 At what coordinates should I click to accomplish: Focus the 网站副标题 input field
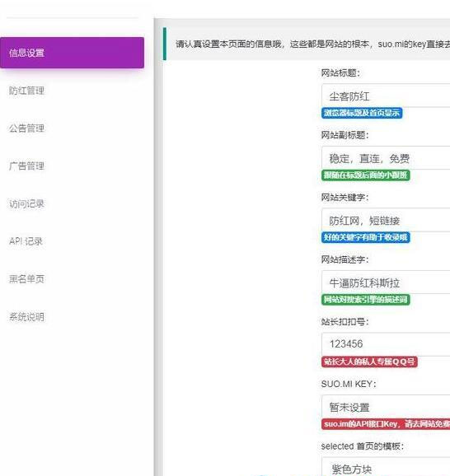[x=386, y=158]
